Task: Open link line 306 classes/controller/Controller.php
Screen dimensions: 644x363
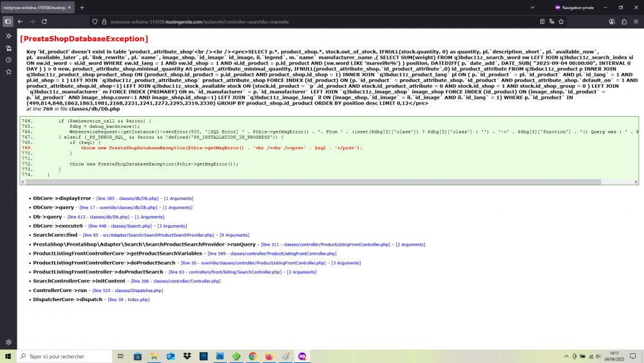Action: pyautogui.click(x=175, y=281)
